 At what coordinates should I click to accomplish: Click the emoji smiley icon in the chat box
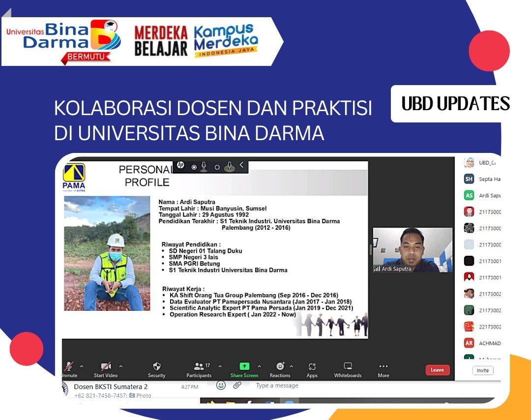coord(221,385)
